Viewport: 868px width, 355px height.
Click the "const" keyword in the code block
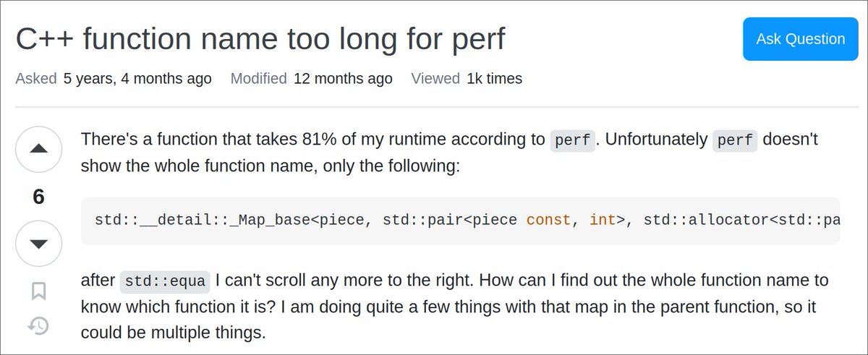(548, 220)
